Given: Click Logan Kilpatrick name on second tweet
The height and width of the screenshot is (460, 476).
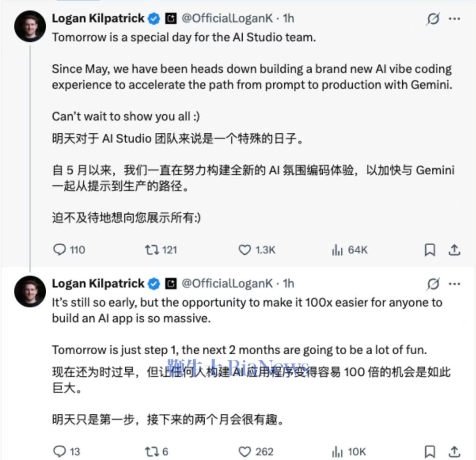Looking at the screenshot, I should (x=98, y=283).
